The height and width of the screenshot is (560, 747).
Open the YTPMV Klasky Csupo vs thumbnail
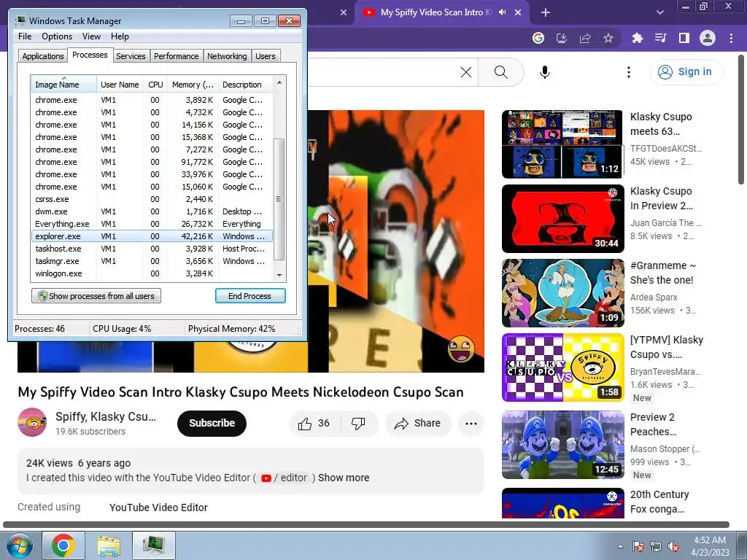[x=562, y=367]
